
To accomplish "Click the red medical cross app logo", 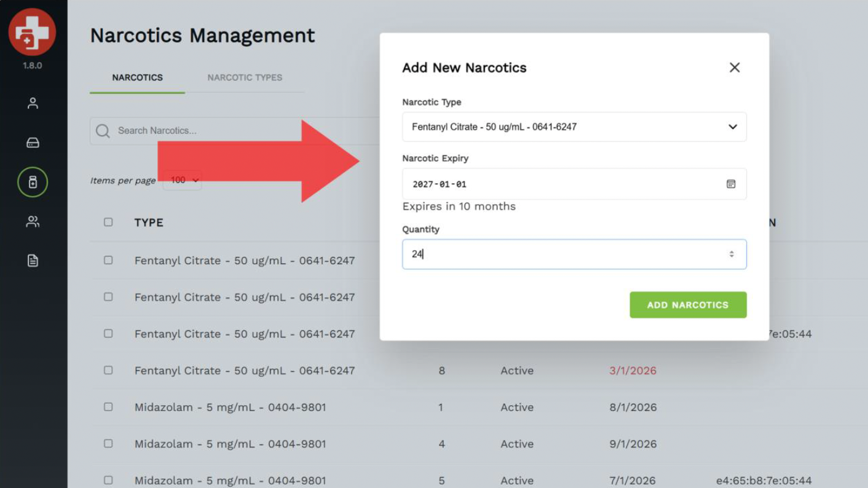I will pyautogui.click(x=32, y=32).
